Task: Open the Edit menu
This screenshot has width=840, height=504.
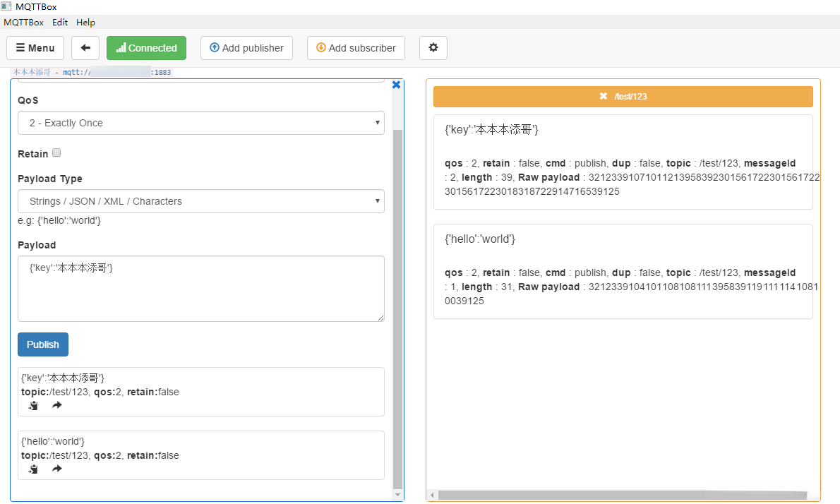Action: tap(60, 23)
